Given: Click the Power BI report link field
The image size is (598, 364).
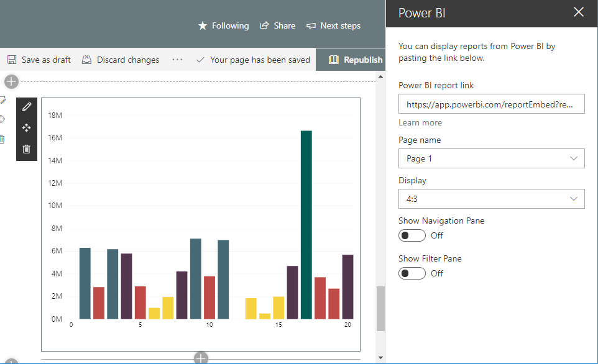Looking at the screenshot, I should [491, 104].
